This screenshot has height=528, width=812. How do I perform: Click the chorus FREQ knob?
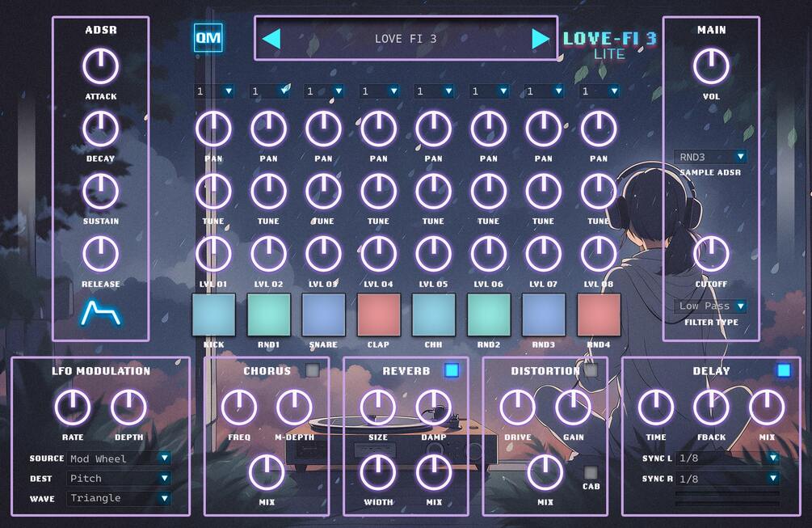[238, 408]
